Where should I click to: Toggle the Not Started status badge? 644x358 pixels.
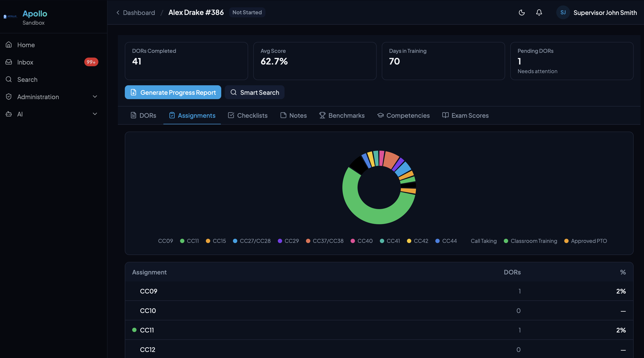[x=247, y=12]
